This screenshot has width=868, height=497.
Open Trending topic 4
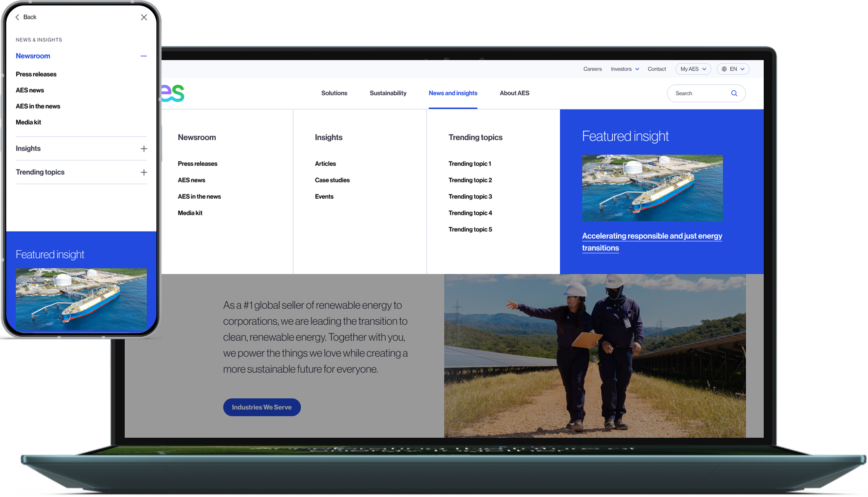point(470,213)
